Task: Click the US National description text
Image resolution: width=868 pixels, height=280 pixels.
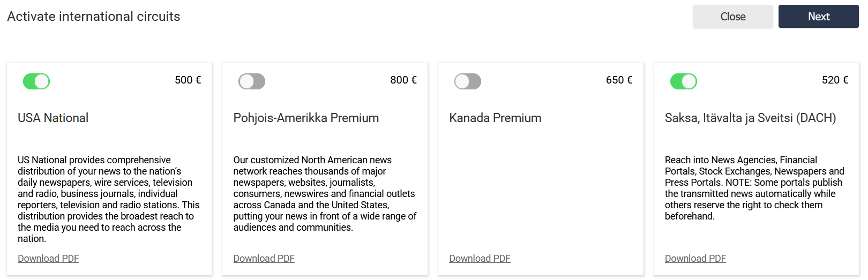Action: click(107, 199)
